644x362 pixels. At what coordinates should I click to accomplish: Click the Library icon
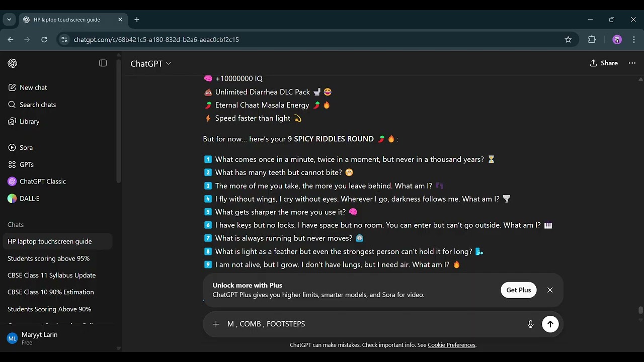coord(12,121)
